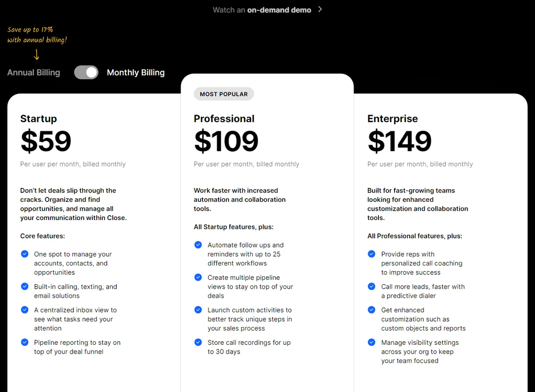Click checkmark beside 'Get enhanced customization' feature
The width and height of the screenshot is (535, 392).
(x=371, y=310)
